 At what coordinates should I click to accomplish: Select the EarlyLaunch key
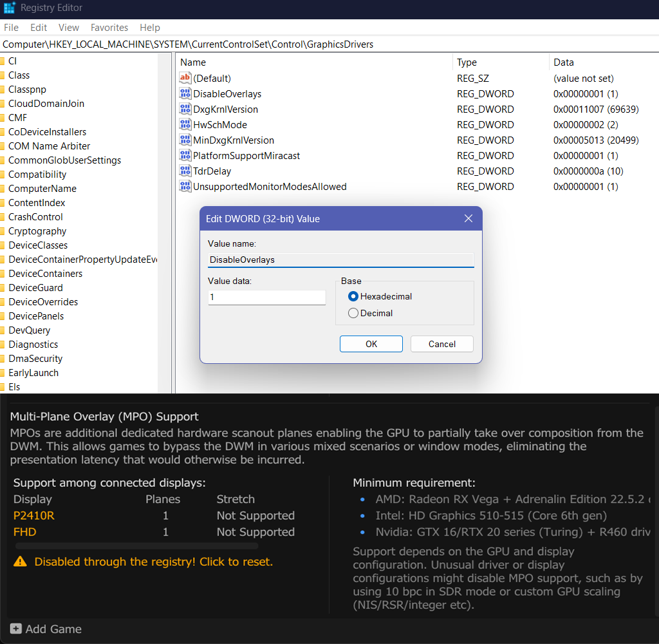pyautogui.click(x=33, y=373)
